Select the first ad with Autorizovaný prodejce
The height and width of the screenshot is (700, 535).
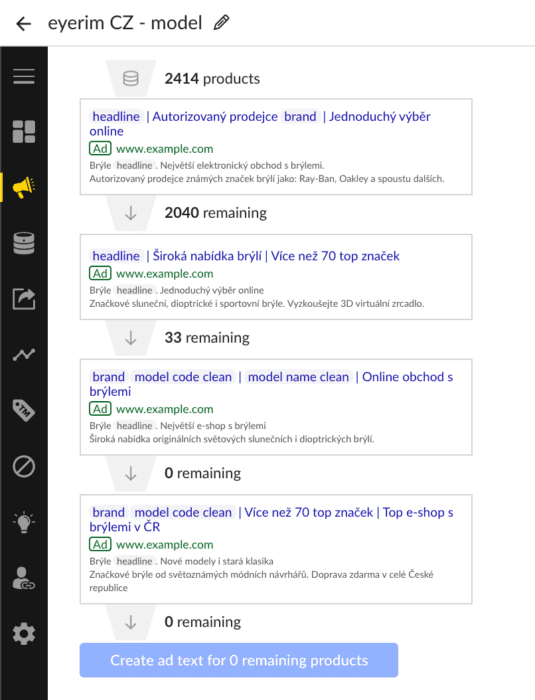point(276,147)
